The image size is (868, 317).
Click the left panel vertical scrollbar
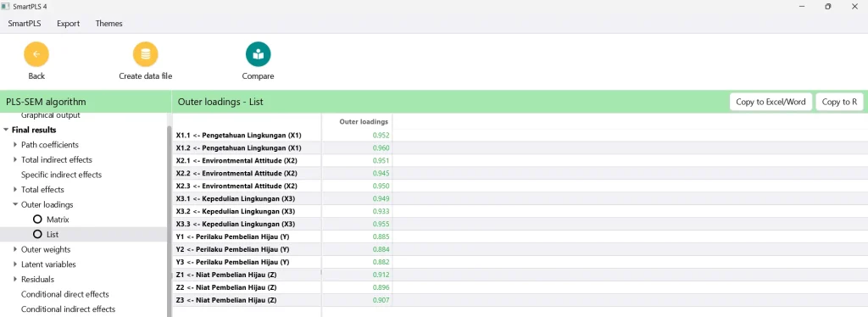tap(169, 221)
